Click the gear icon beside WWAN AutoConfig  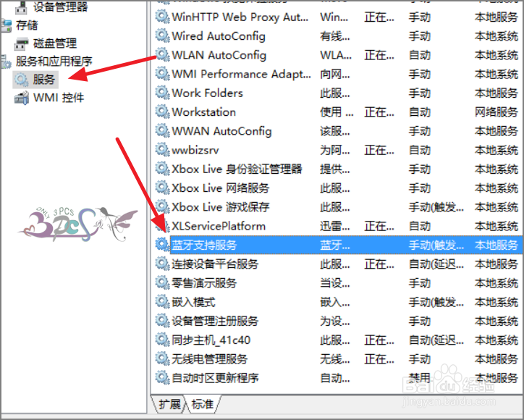pos(162,131)
